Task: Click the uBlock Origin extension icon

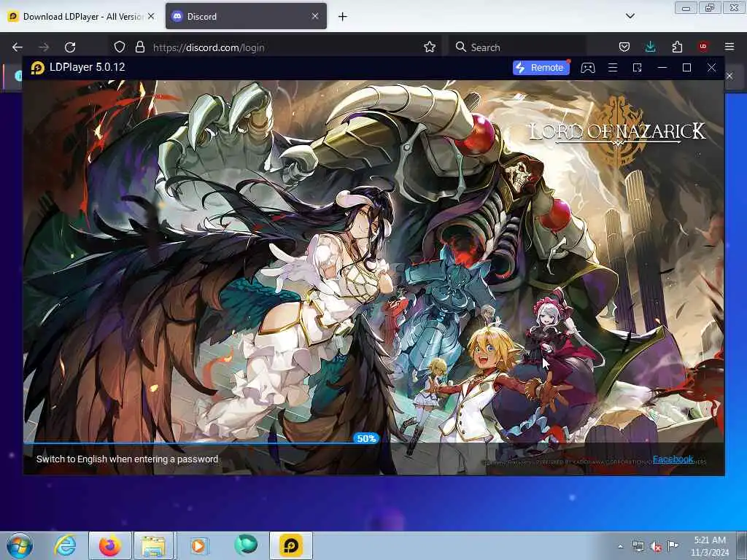Action: pos(703,47)
